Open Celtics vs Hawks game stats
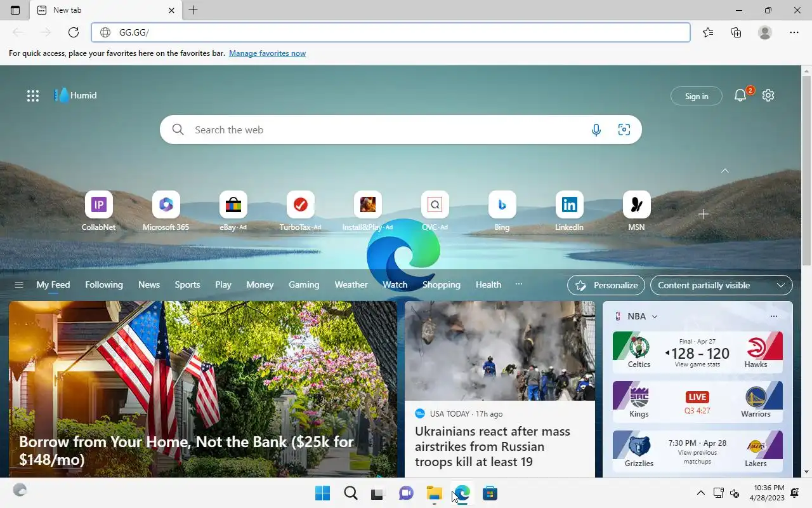This screenshot has width=812, height=508. pos(698,352)
